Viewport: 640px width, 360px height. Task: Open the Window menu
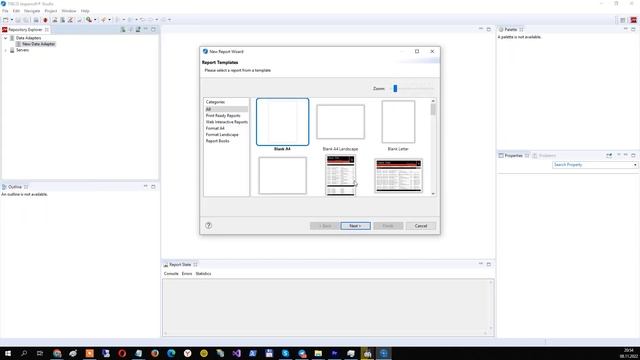(x=69, y=11)
